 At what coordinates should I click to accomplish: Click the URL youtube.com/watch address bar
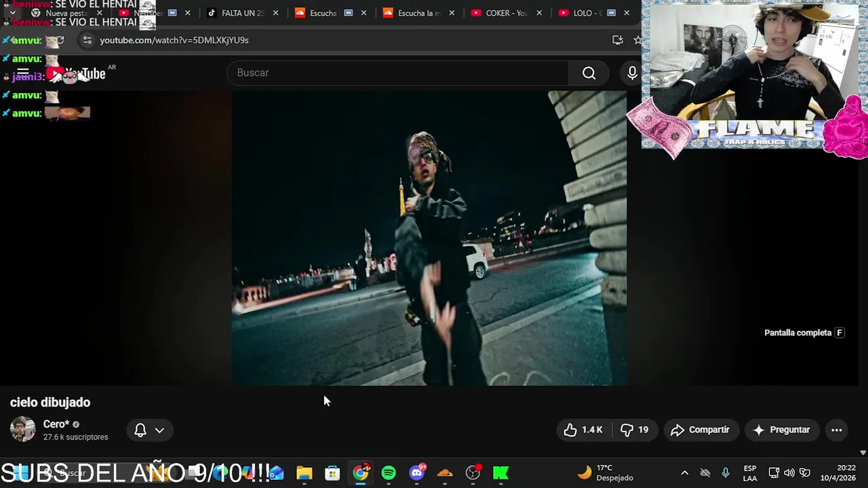(174, 40)
